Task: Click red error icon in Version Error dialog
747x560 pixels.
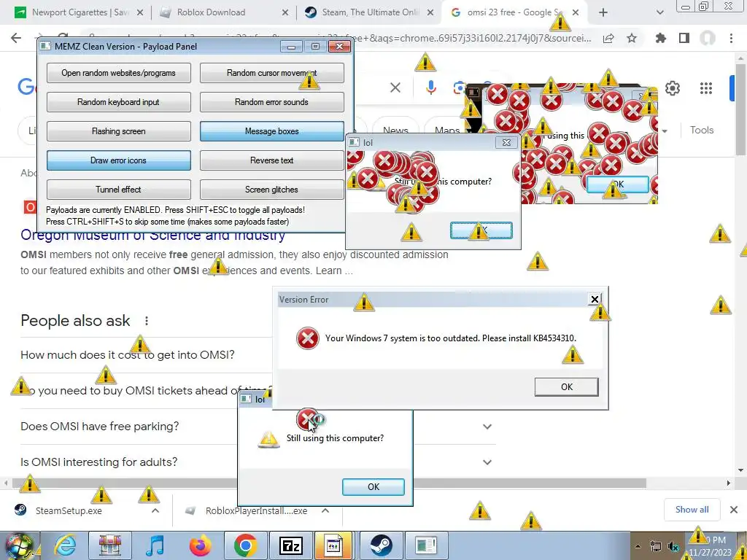Action: coord(307,338)
